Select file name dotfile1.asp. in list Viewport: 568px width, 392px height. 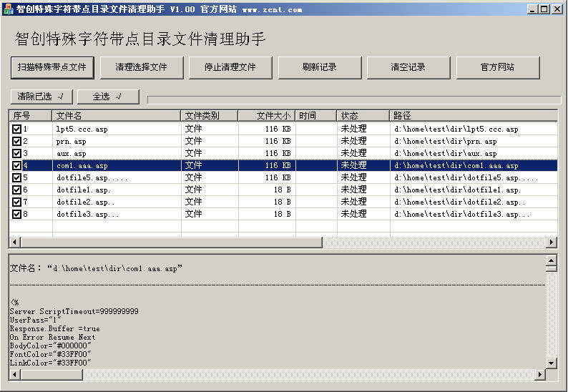click(83, 190)
